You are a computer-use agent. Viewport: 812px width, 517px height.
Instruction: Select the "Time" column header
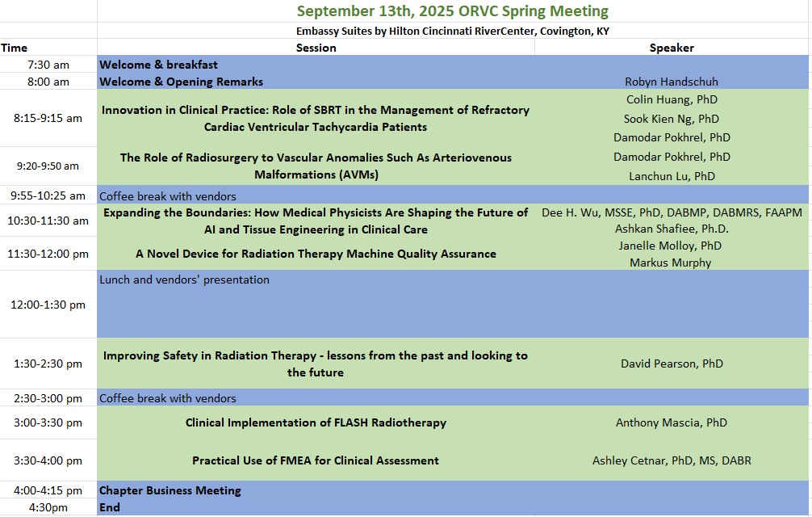pos(14,48)
